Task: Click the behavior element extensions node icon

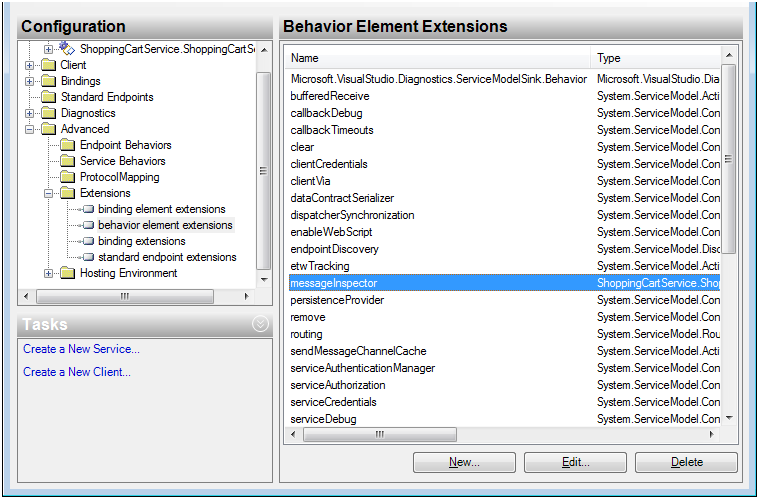Action: click(x=88, y=225)
